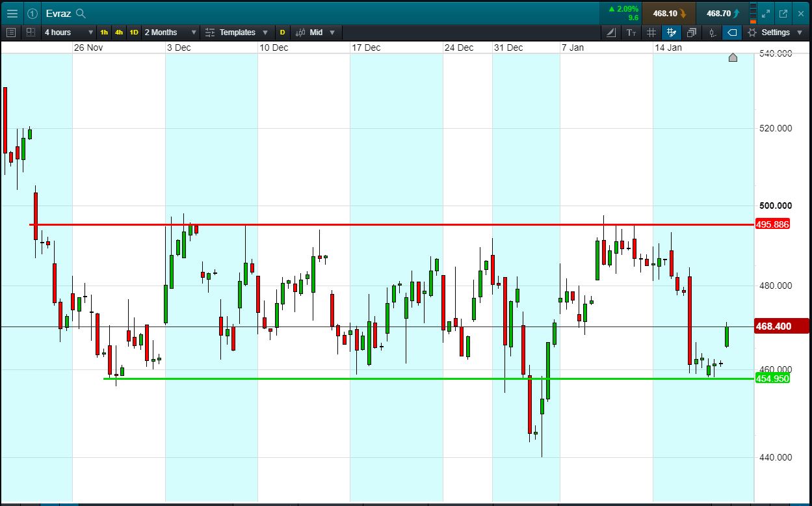
Task: Select the 4h quick interval button
Action: pos(119,32)
